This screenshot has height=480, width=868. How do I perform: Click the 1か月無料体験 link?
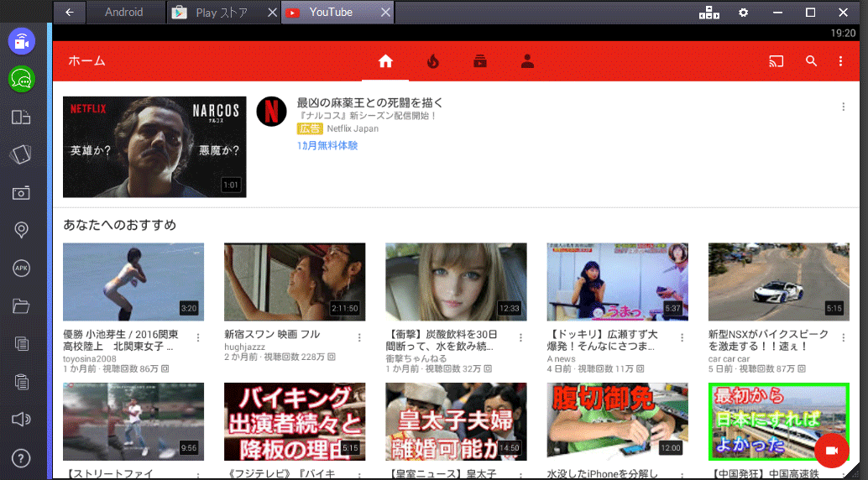(327, 146)
